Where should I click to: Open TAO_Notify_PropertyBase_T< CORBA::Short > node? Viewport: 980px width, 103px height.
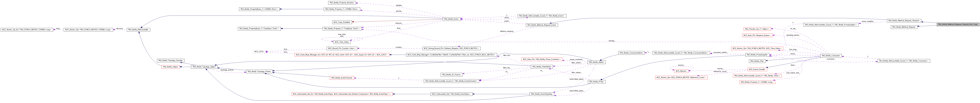tap(259, 9)
